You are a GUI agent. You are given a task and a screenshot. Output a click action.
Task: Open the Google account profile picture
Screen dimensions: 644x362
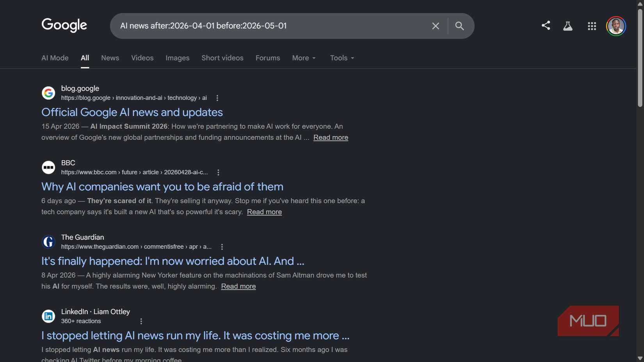pyautogui.click(x=616, y=26)
